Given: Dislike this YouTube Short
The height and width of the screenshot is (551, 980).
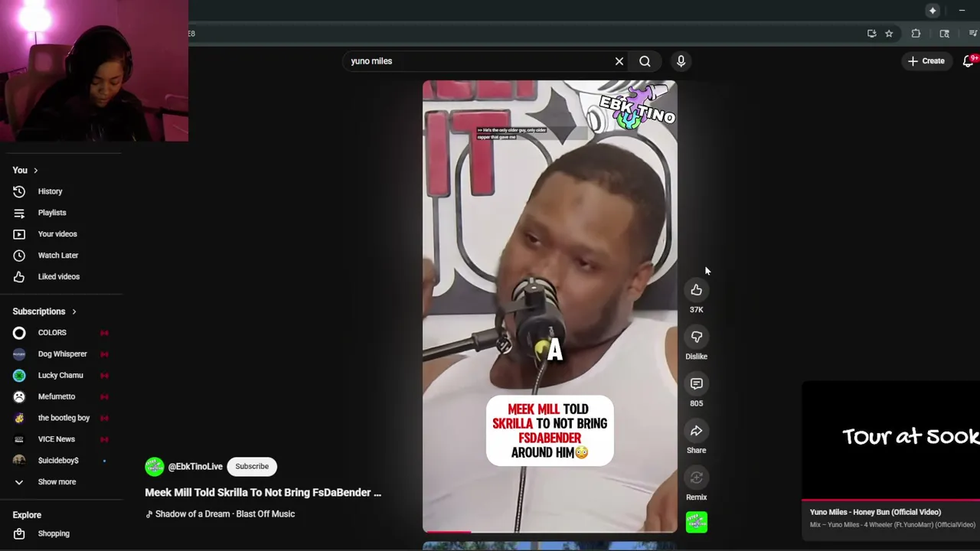Looking at the screenshot, I should pyautogui.click(x=696, y=337).
